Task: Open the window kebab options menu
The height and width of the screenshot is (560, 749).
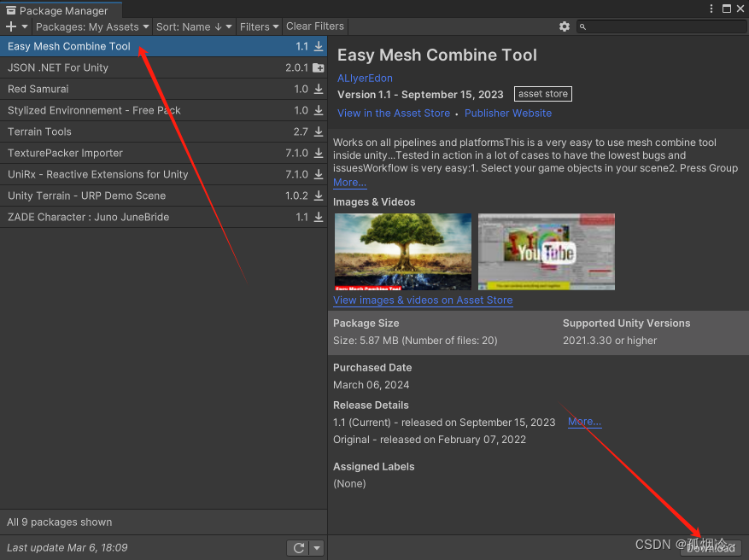Action: pyautogui.click(x=711, y=9)
